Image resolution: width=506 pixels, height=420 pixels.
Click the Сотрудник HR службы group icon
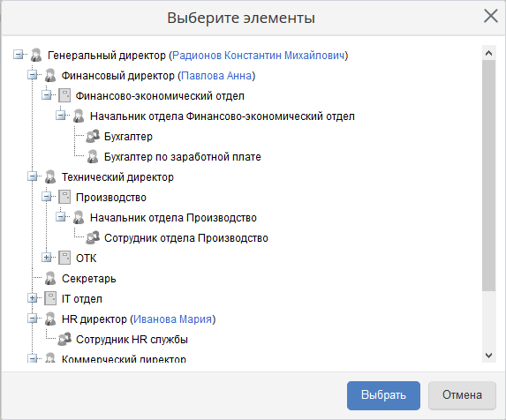(x=64, y=340)
